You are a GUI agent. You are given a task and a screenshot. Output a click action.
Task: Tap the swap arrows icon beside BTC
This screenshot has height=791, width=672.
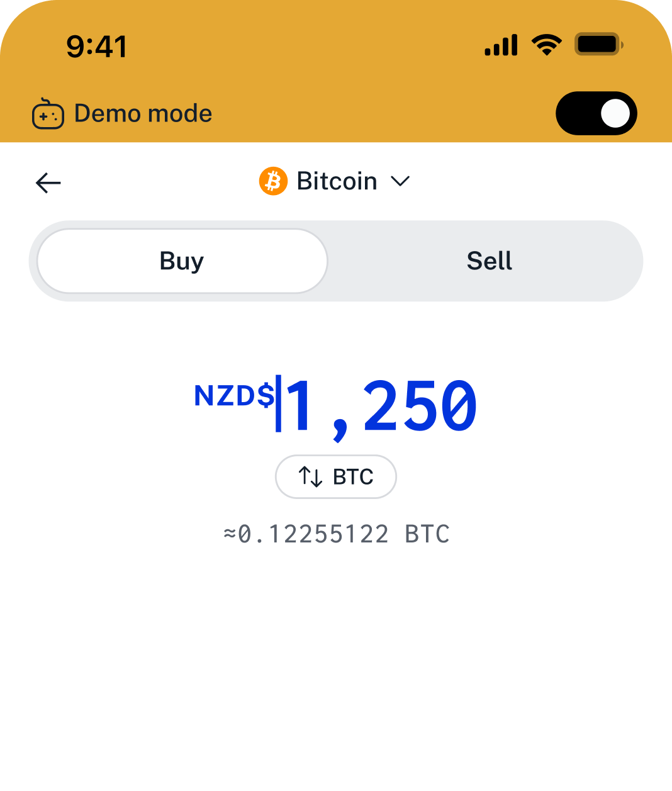(x=310, y=477)
